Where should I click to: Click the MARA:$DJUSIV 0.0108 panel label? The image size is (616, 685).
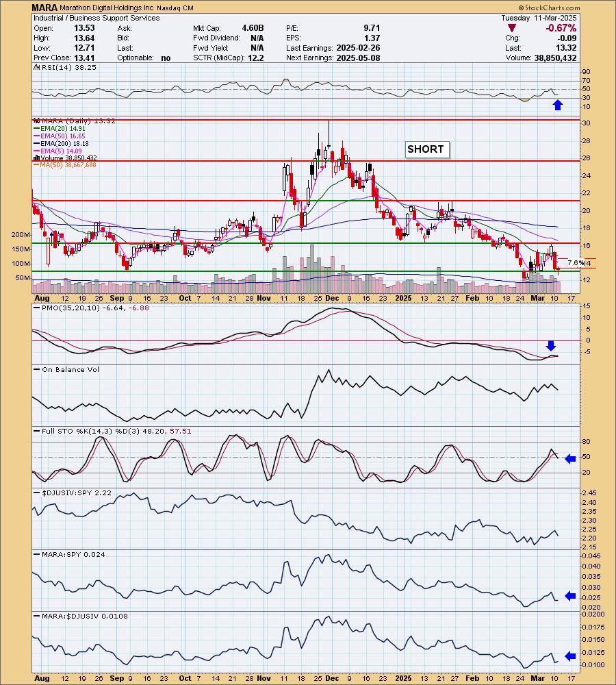click(x=85, y=616)
